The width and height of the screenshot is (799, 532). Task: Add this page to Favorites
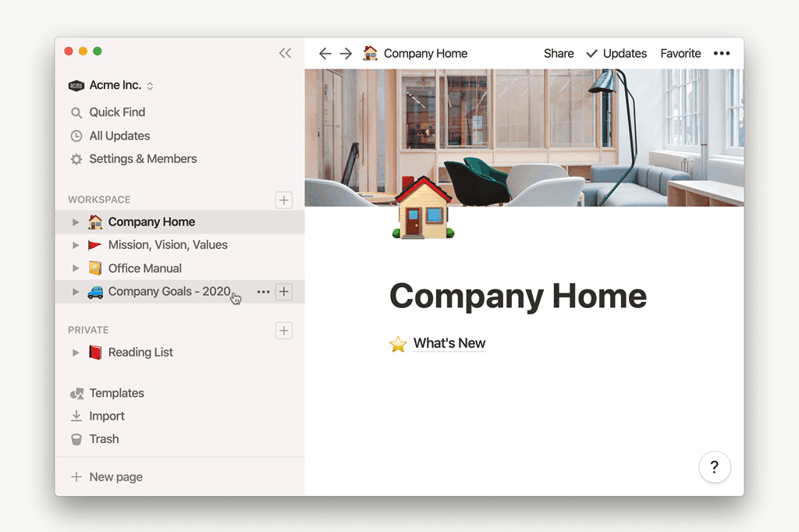(x=680, y=54)
